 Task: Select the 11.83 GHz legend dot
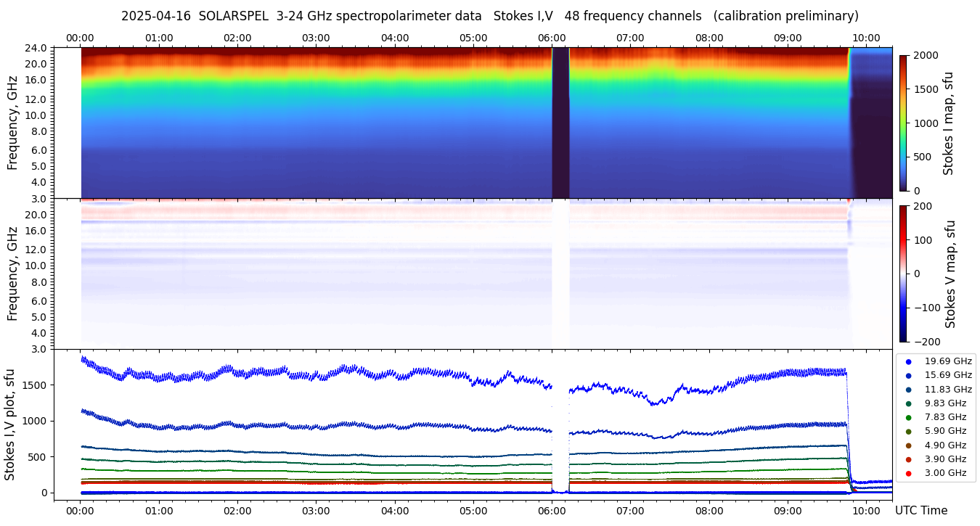908,390
